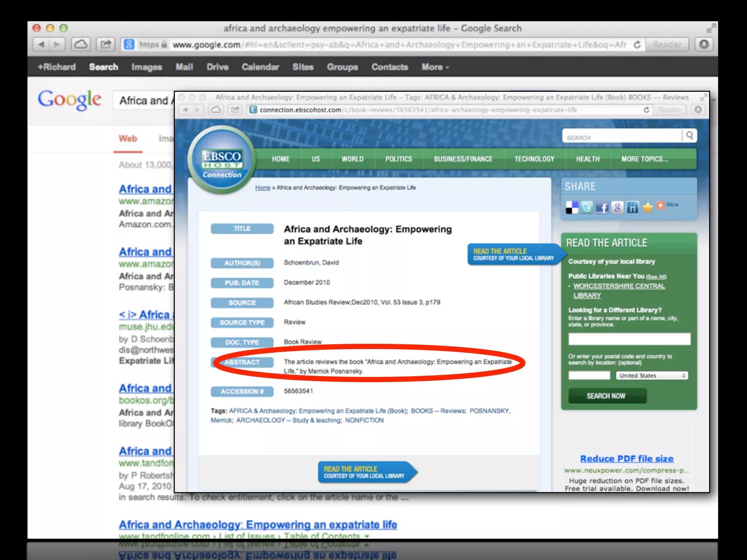Click the EBSCO search magnifier icon
This screenshot has height=560, width=747.
[x=689, y=136]
